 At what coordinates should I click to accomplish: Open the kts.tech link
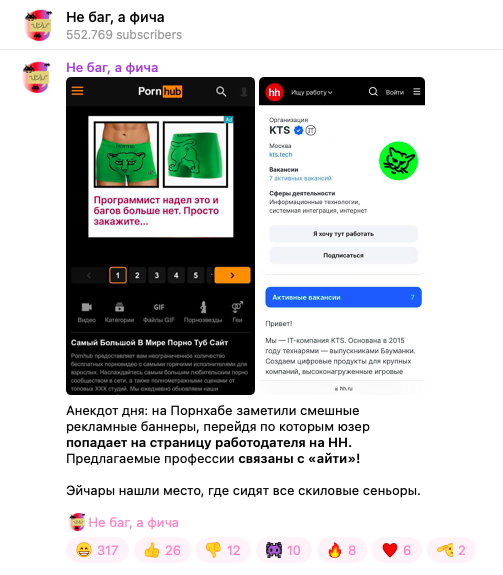(x=280, y=154)
